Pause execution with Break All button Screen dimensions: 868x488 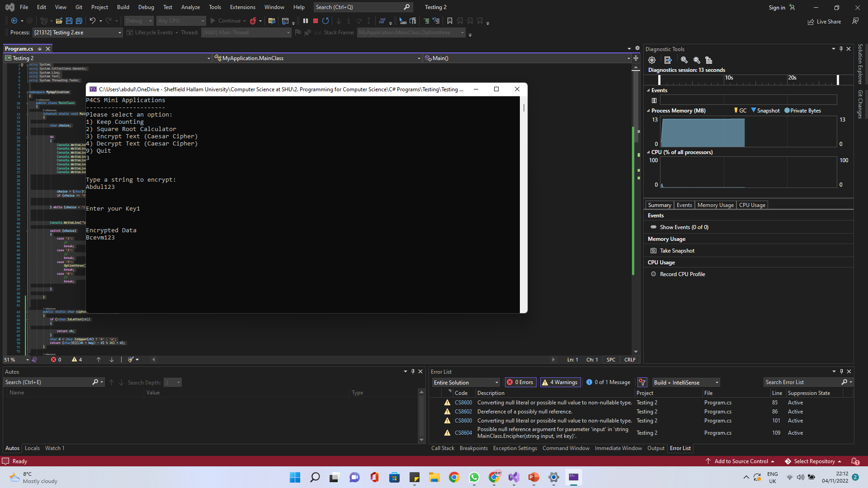pyautogui.click(x=306, y=21)
